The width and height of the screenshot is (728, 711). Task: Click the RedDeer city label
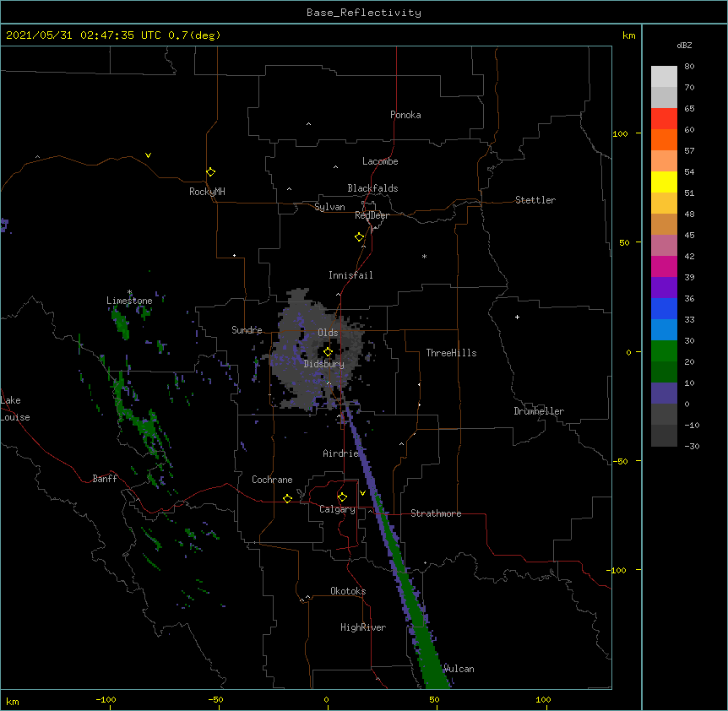[x=372, y=215]
